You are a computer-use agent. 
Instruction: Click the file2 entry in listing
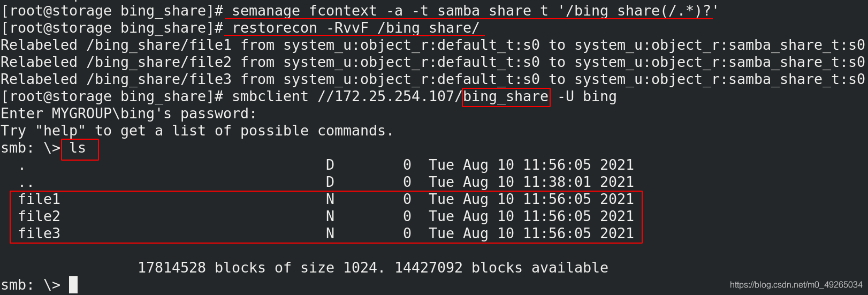coord(39,216)
